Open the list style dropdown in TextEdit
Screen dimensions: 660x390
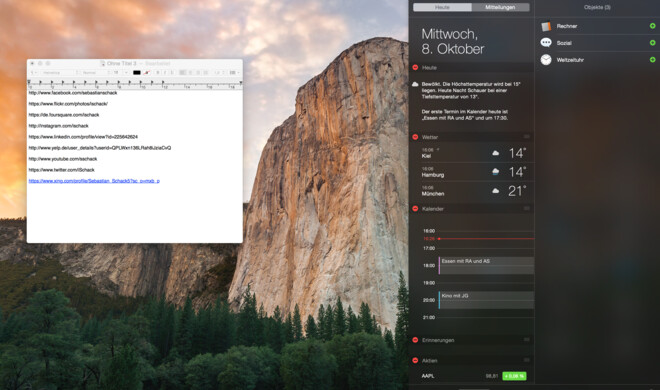pos(234,72)
